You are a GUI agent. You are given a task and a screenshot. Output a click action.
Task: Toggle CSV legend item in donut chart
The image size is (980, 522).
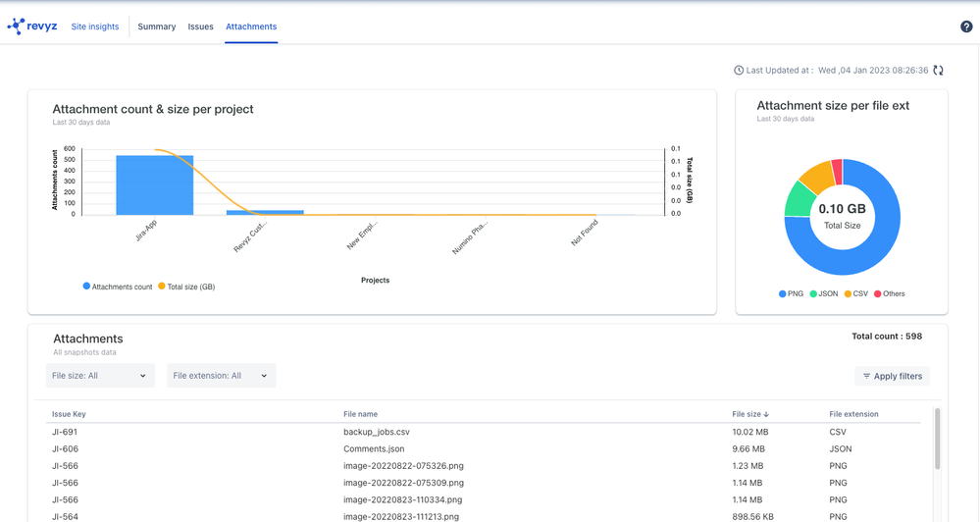[x=856, y=293]
